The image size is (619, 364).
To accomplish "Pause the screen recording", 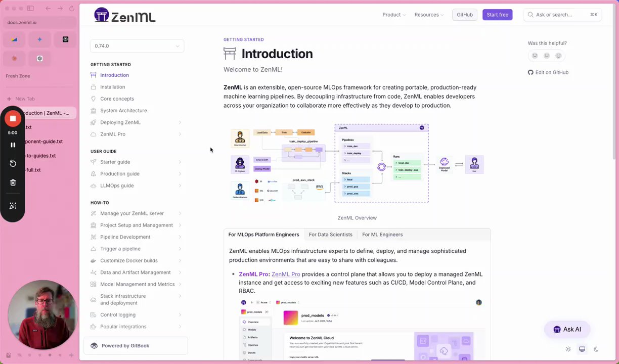I will click(13, 145).
